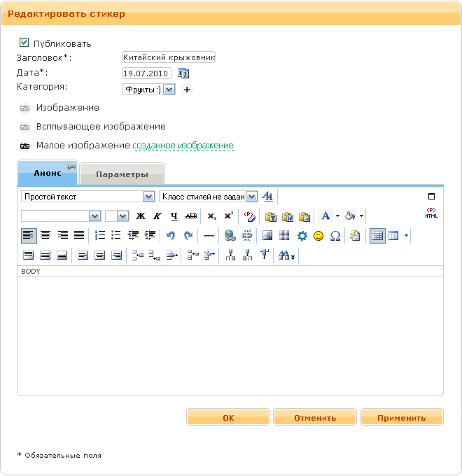This screenshot has width=462, height=476.
Task: Click the Bold (Ж) formatting icon
Action: pos(141,216)
